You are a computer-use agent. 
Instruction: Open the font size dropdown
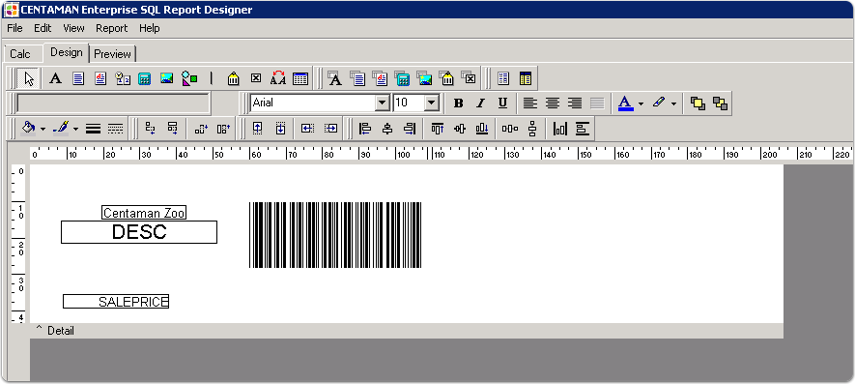click(x=432, y=103)
